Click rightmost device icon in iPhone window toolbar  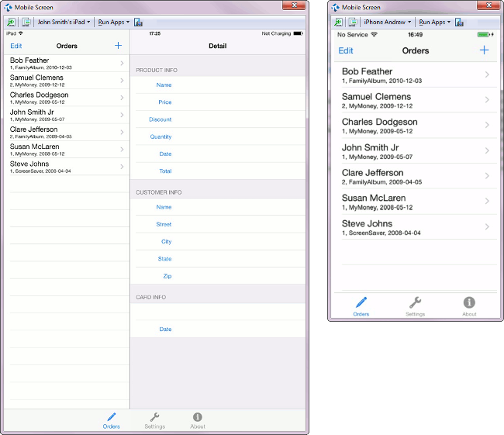pos(459,22)
